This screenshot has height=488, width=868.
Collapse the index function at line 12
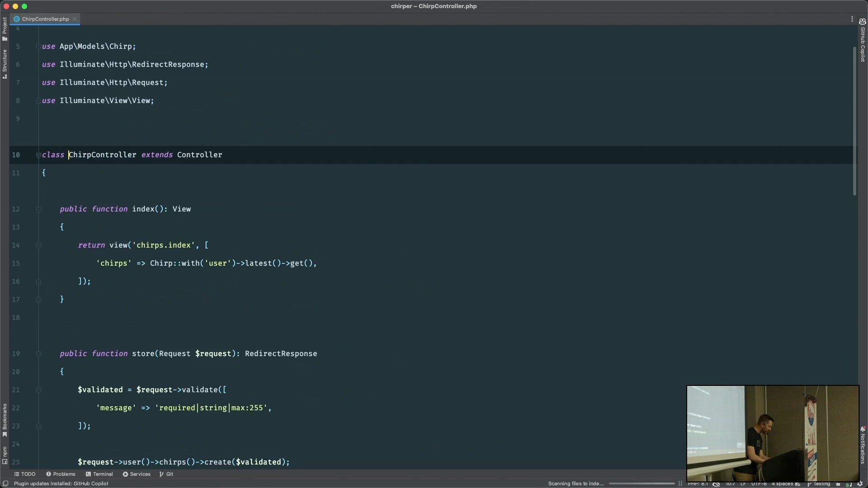(x=38, y=209)
